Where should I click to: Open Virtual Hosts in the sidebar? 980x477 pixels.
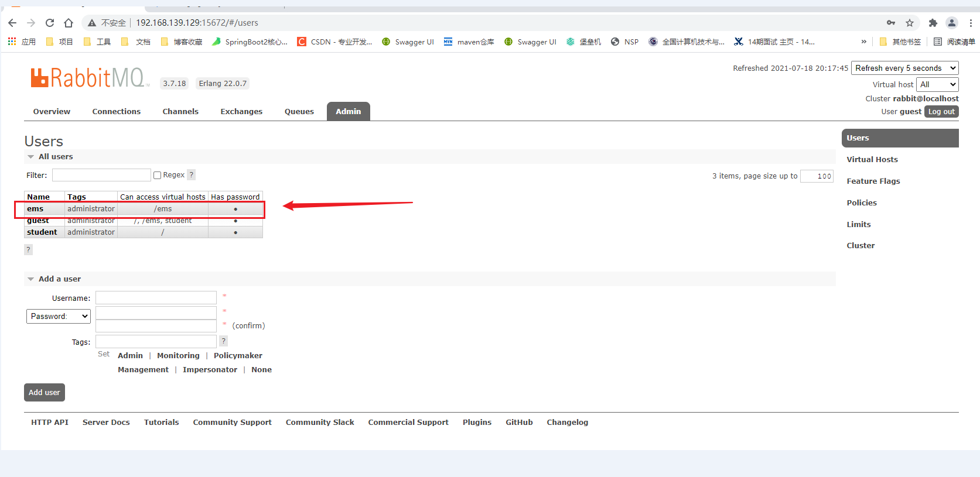click(x=872, y=159)
